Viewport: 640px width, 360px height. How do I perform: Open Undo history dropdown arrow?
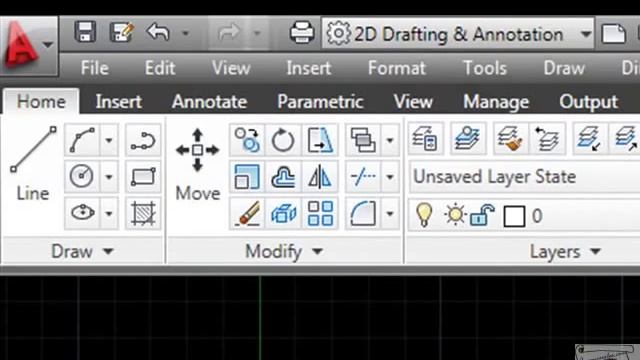(185, 33)
